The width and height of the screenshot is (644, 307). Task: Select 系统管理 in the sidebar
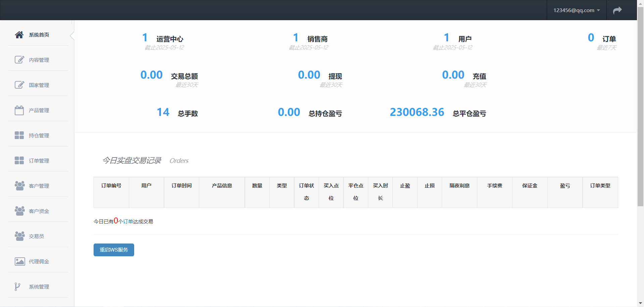coord(39,287)
